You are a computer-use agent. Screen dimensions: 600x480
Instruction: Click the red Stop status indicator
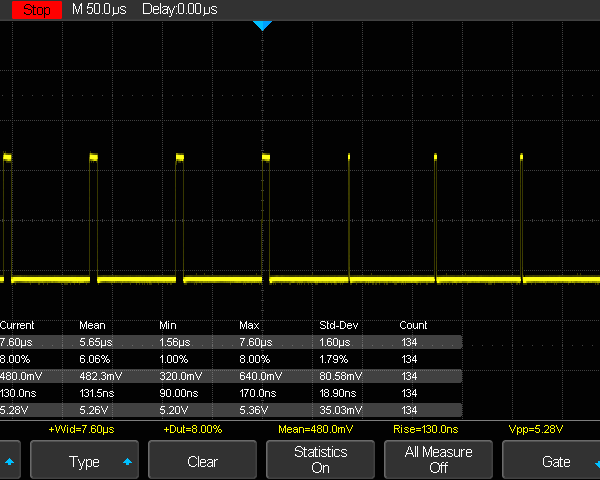36,9
